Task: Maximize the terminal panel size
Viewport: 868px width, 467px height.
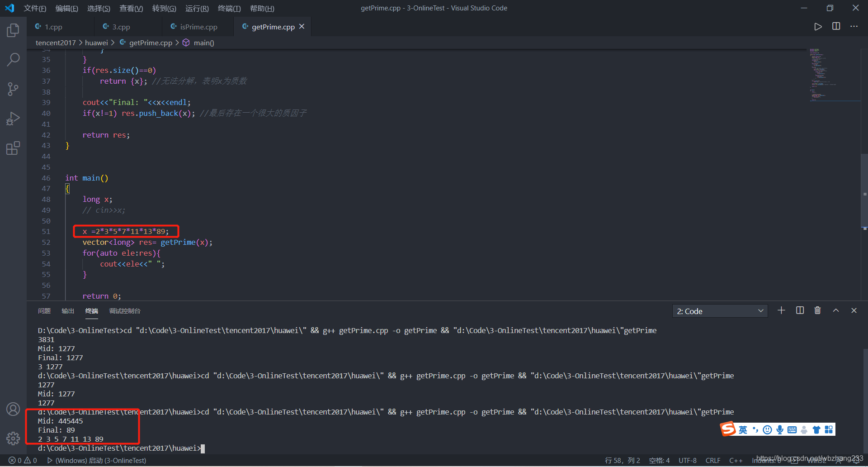Action: [x=836, y=310]
